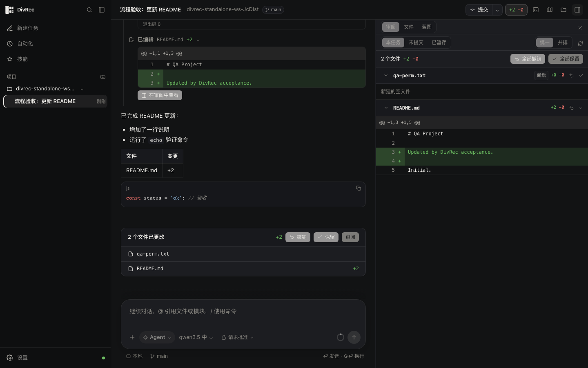Click the 本地 local environment indicator

coord(134,356)
